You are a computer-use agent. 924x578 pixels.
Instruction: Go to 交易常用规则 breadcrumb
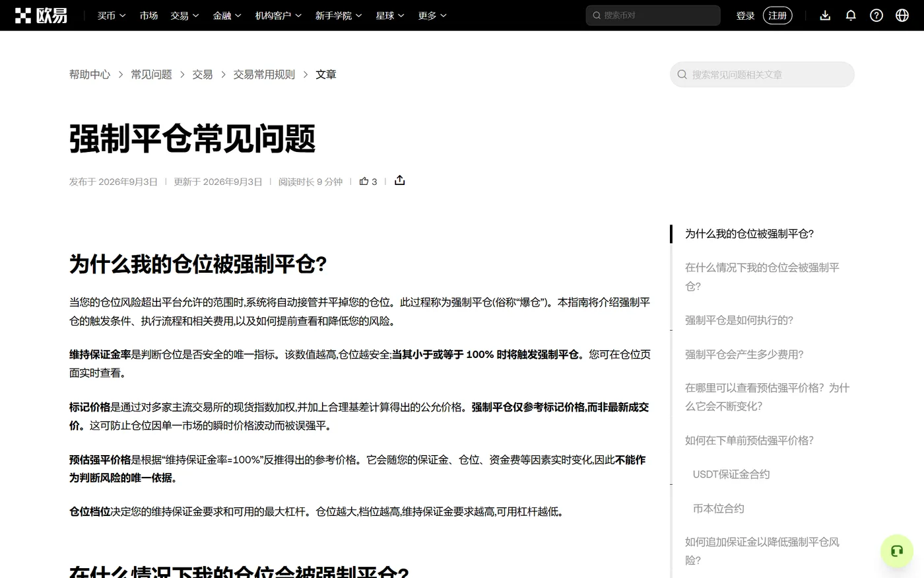[x=264, y=75]
